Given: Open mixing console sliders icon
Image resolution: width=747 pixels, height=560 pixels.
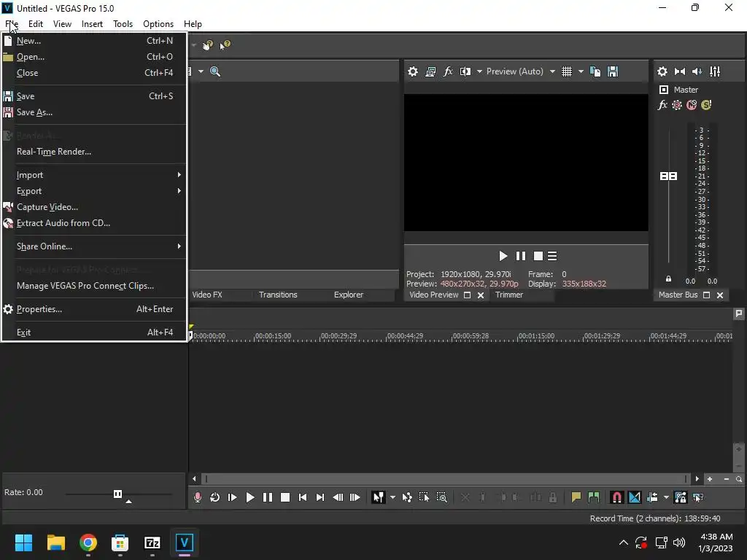Looking at the screenshot, I should (715, 71).
